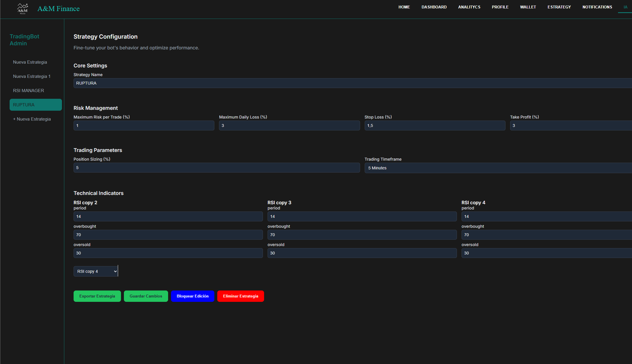Switch to the IA tab
Screen dimensions: 632x364
[625, 7]
